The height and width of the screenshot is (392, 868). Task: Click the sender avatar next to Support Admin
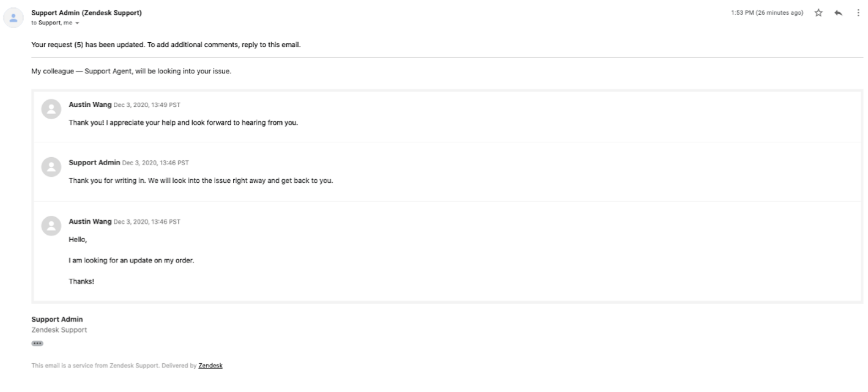pyautogui.click(x=13, y=17)
